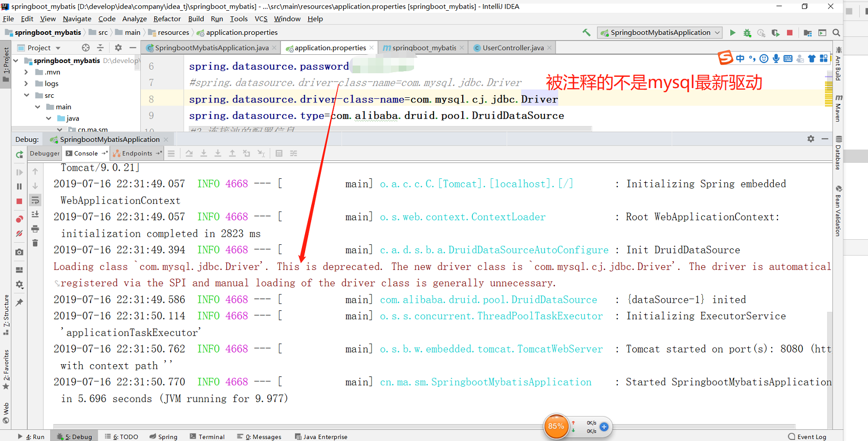Hide Debug panel with minimize dash
Screen dimensions: 868x441
(x=824, y=139)
